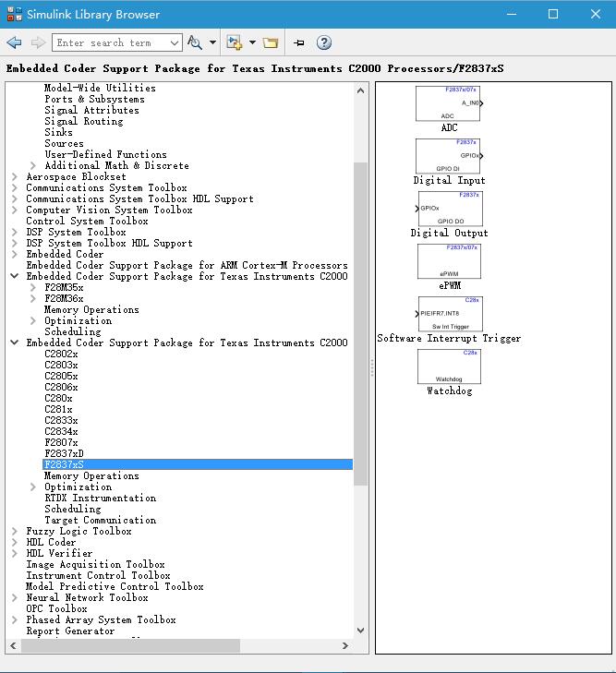Select the Sources library
Screen dimensions: 616x673
tap(64, 143)
